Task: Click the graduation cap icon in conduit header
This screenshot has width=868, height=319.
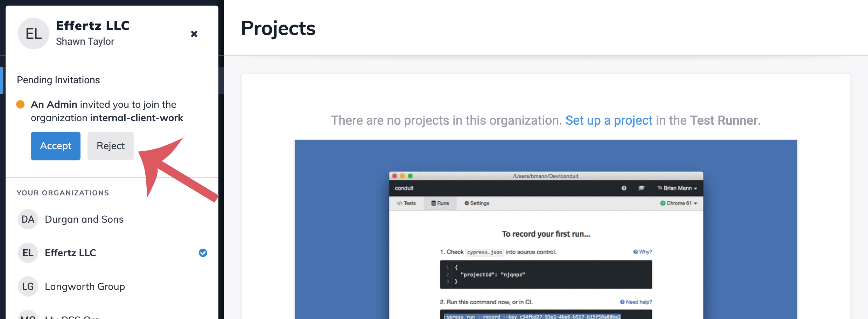Action: [642, 188]
